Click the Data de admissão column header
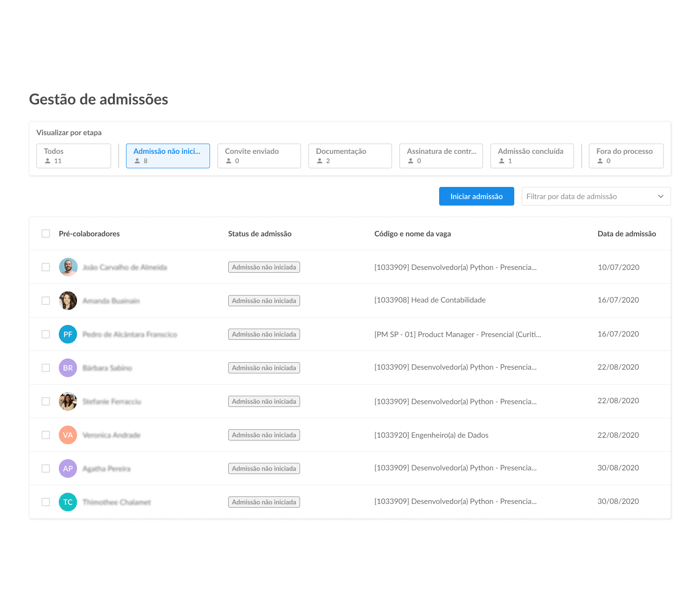The image size is (700, 606). coord(627,234)
